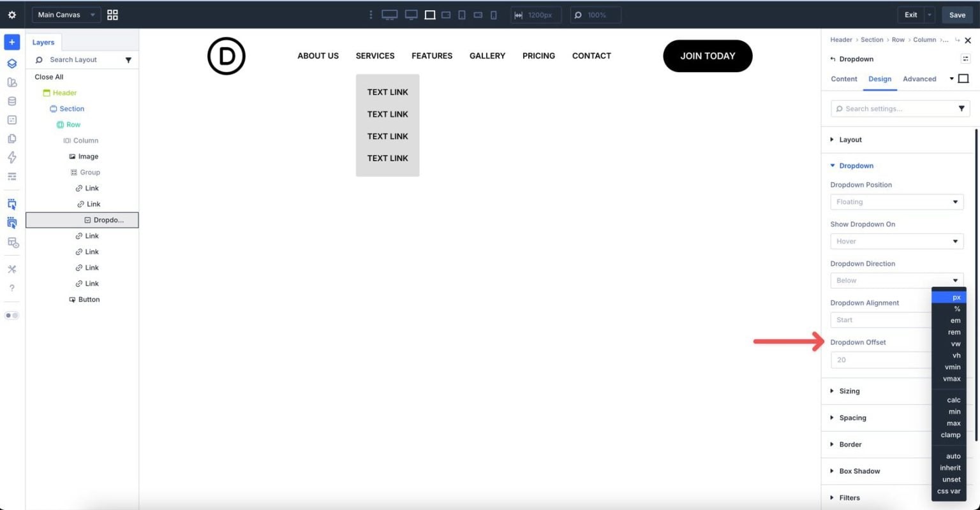Click the four-squares grid icon beside Main Canvas
The image size is (980, 510).
[x=112, y=15]
